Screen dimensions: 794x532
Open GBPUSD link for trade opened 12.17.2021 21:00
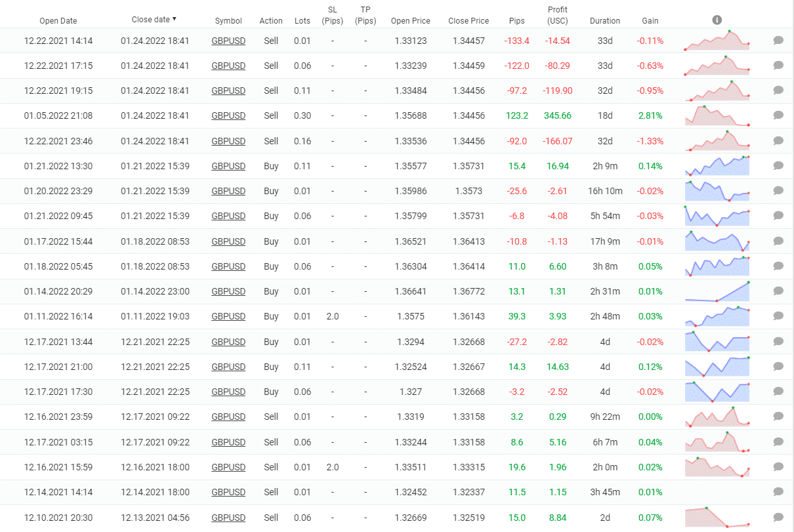point(228,367)
